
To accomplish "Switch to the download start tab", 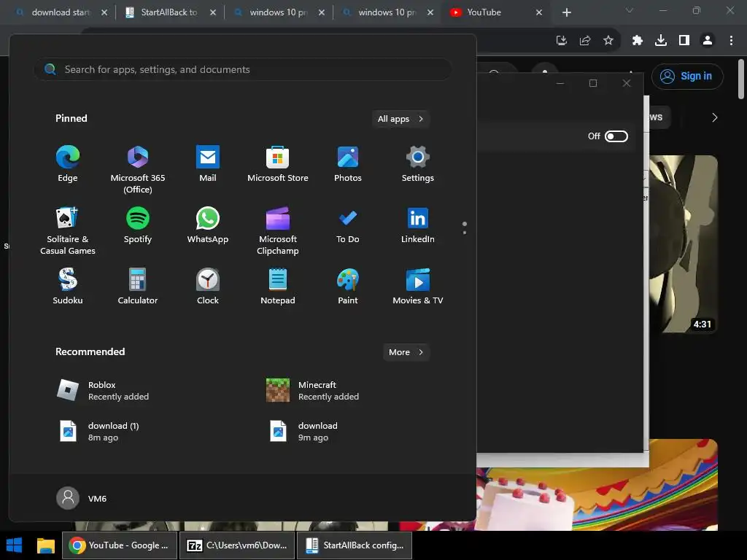I will pyautogui.click(x=61, y=12).
